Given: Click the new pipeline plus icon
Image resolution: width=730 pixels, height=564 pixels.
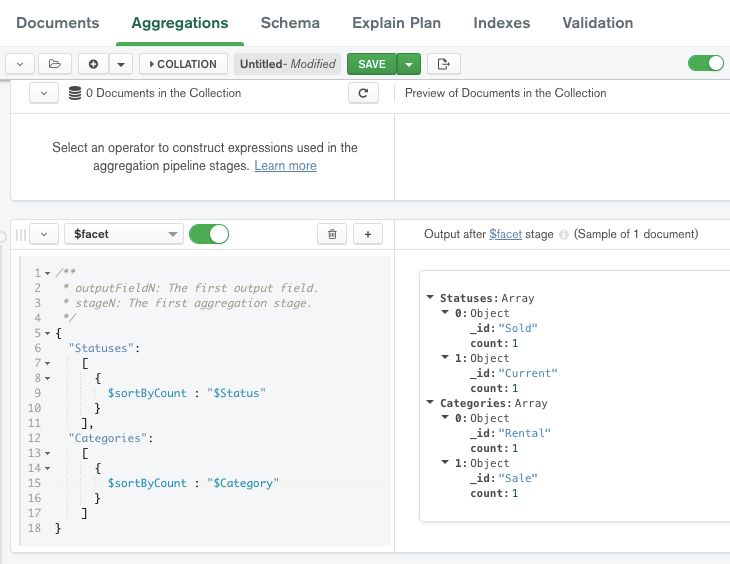Looking at the screenshot, I should point(93,64).
